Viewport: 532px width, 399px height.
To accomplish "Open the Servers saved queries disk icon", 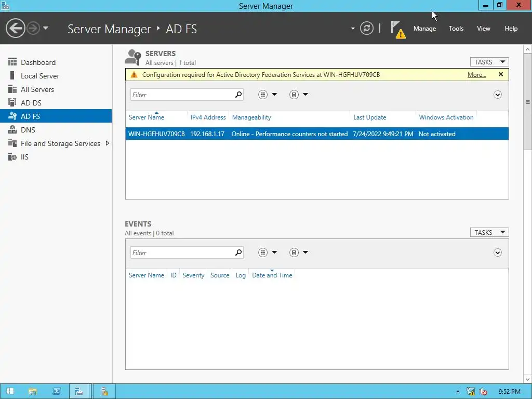I will 294,95.
